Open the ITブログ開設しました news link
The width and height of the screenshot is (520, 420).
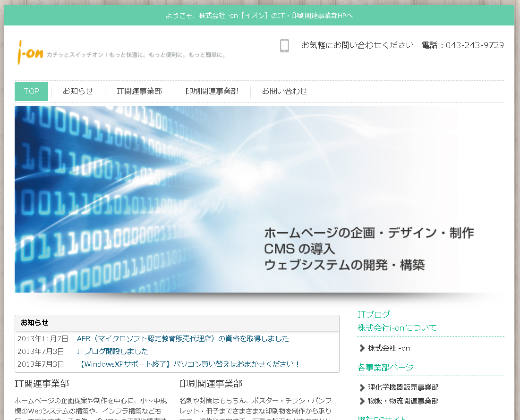tap(112, 351)
